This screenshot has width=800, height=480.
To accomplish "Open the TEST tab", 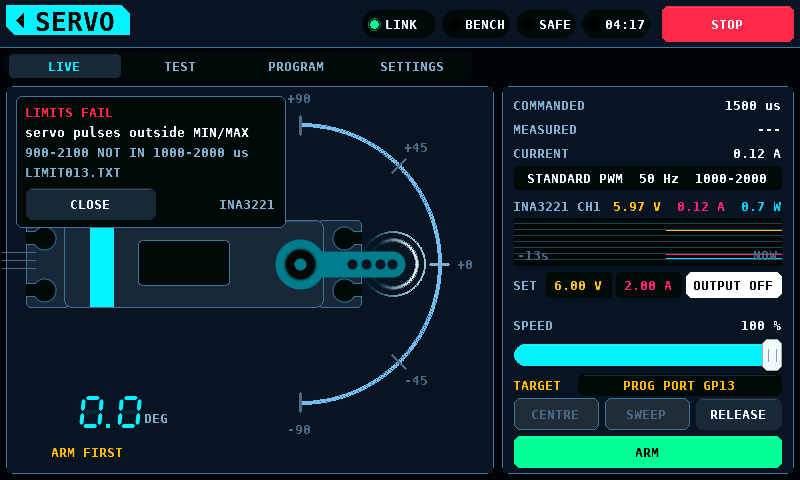I will pyautogui.click(x=180, y=66).
